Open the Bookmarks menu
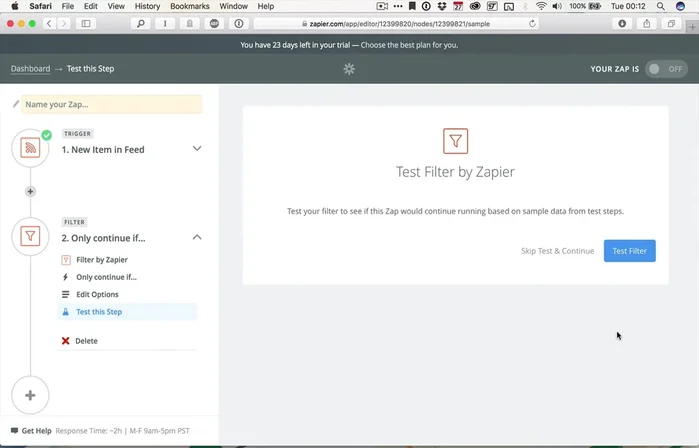The image size is (699, 448). (x=191, y=6)
